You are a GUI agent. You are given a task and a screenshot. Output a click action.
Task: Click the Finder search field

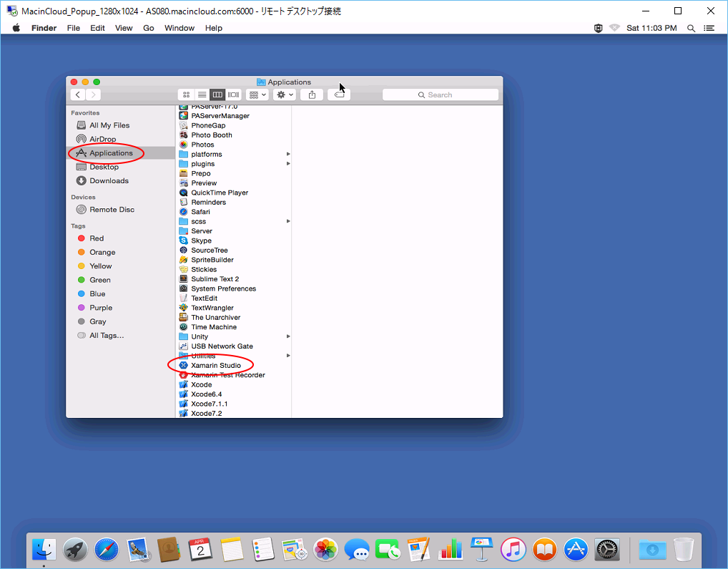point(440,94)
